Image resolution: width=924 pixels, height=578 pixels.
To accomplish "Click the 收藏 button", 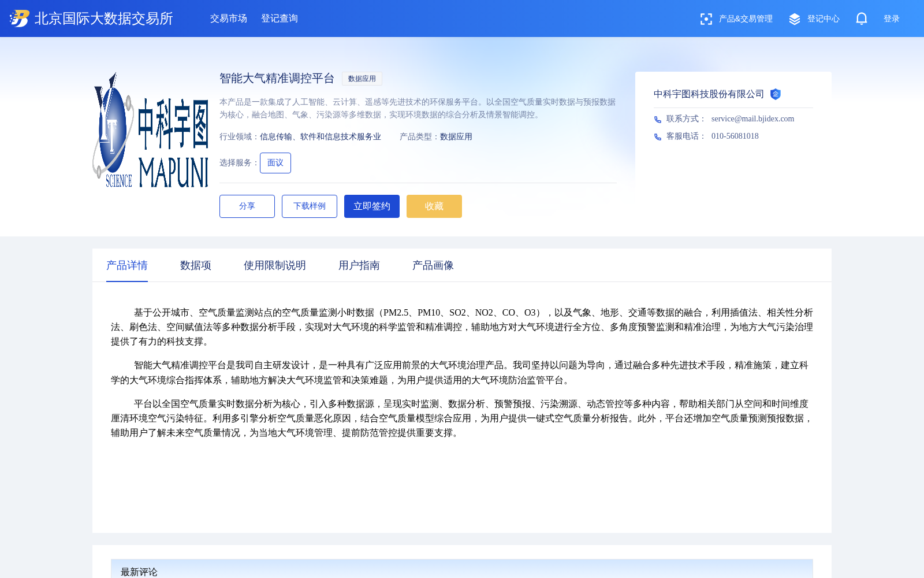I will click(434, 206).
